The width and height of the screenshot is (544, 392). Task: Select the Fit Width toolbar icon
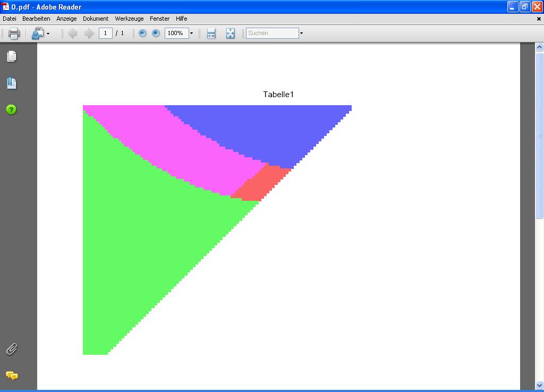211,33
